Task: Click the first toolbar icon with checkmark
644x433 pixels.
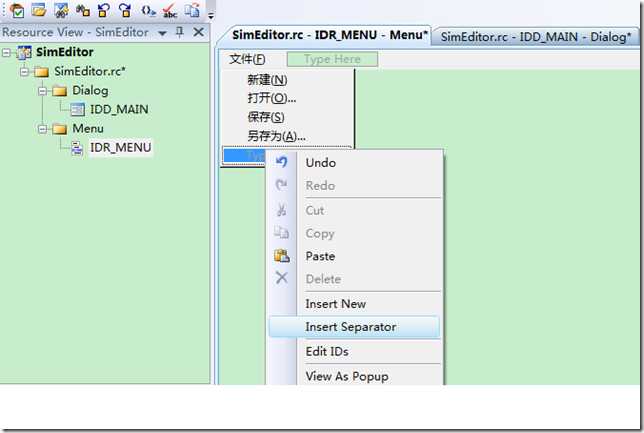Action: click(17, 10)
